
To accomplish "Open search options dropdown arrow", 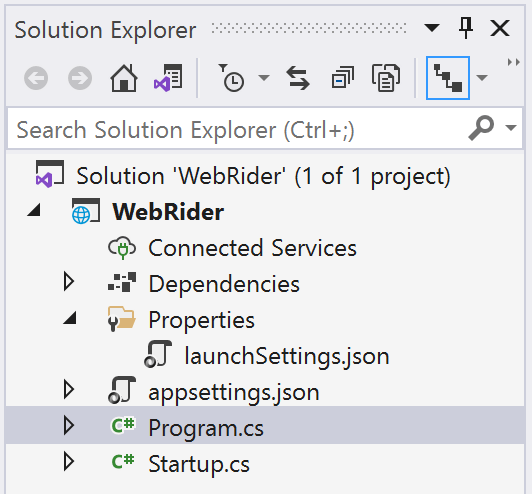I will [511, 128].
